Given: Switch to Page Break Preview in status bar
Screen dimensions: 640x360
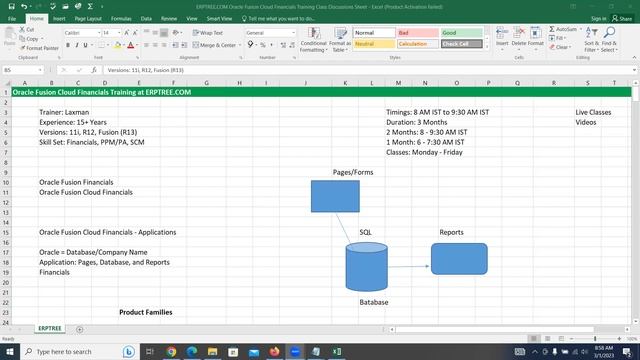Looking at the screenshot, I should [561, 338].
